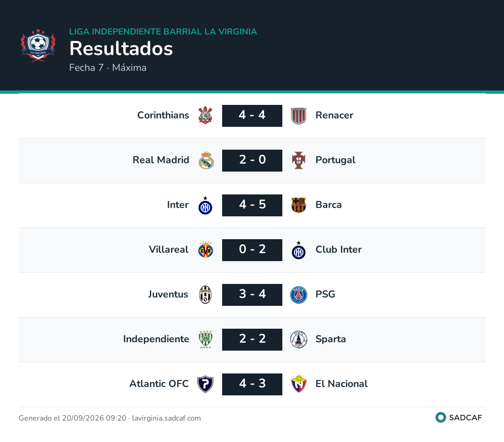
Task: Click the Club Inter crest
Action: click(299, 250)
